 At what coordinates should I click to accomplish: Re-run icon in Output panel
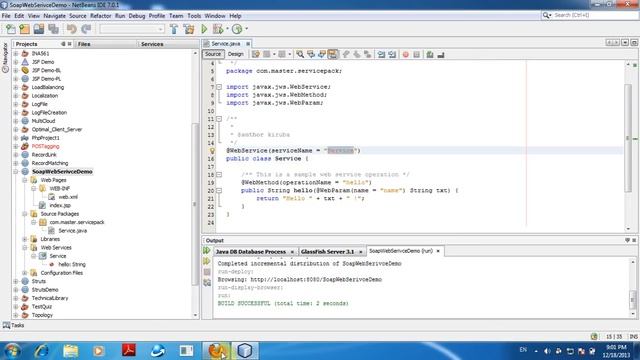pyautogui.click(x=207, y=251)
